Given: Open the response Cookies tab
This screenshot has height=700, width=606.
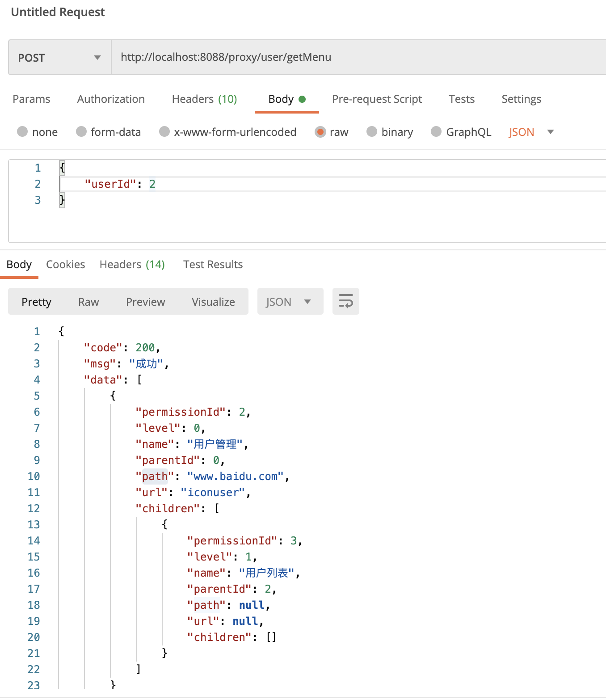Looking at the screenshot, I should 65,264.
